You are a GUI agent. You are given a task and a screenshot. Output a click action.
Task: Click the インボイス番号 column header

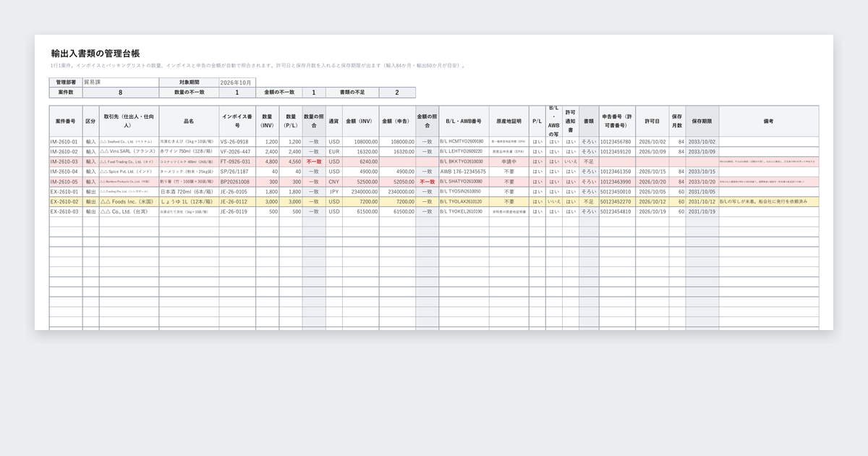tap(237, 122)
